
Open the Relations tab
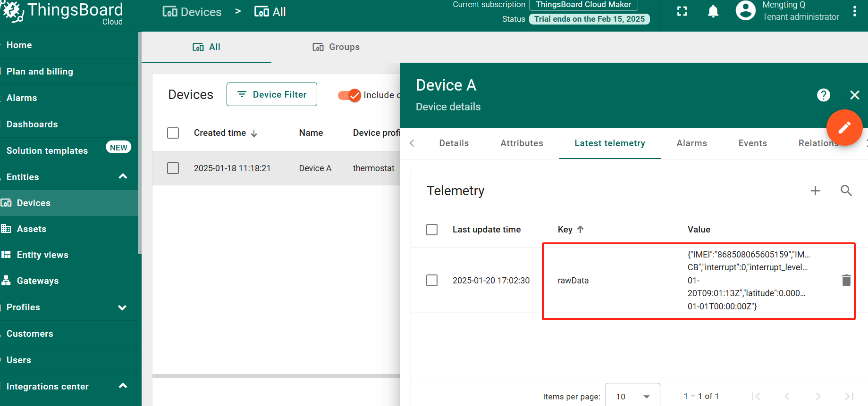coord(819,143)
